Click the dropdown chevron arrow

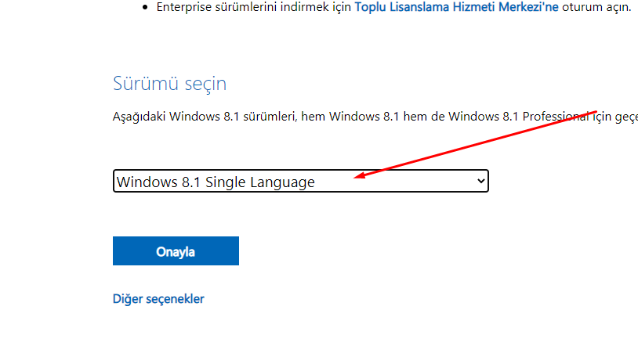(481, 182)
